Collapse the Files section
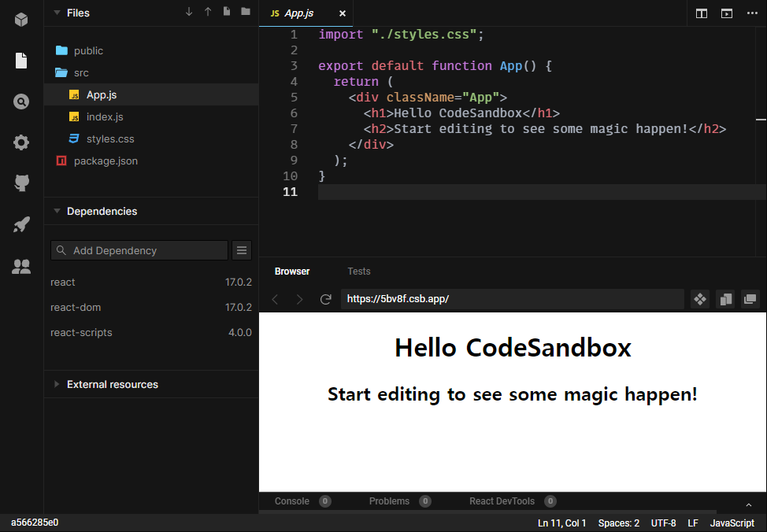767x532 pixels. tap(57, 13)
